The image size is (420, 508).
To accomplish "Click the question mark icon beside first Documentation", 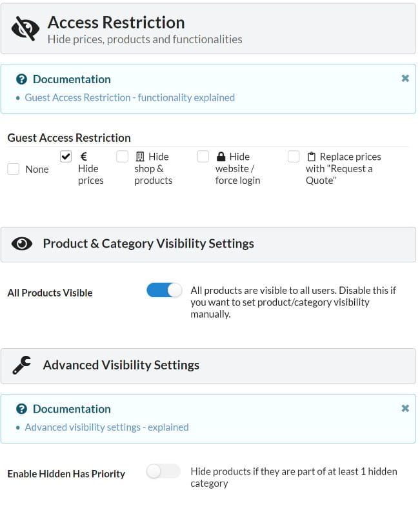I will point(22,79).
